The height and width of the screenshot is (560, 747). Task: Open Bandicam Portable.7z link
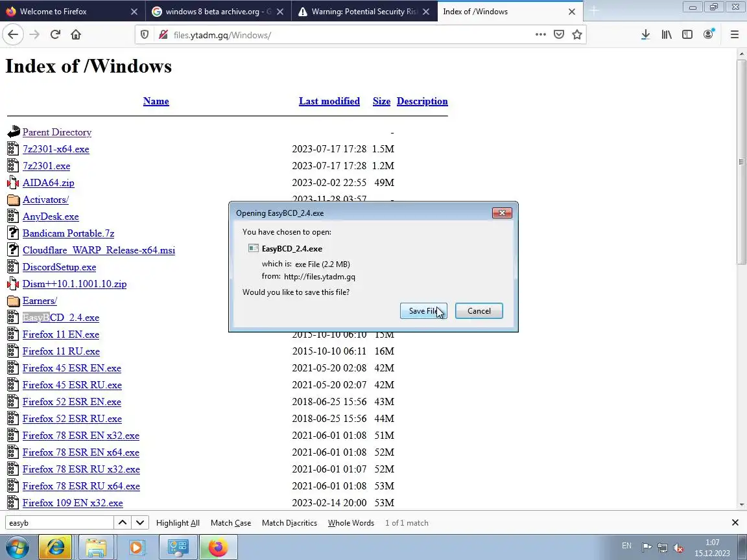coord(68,233)
